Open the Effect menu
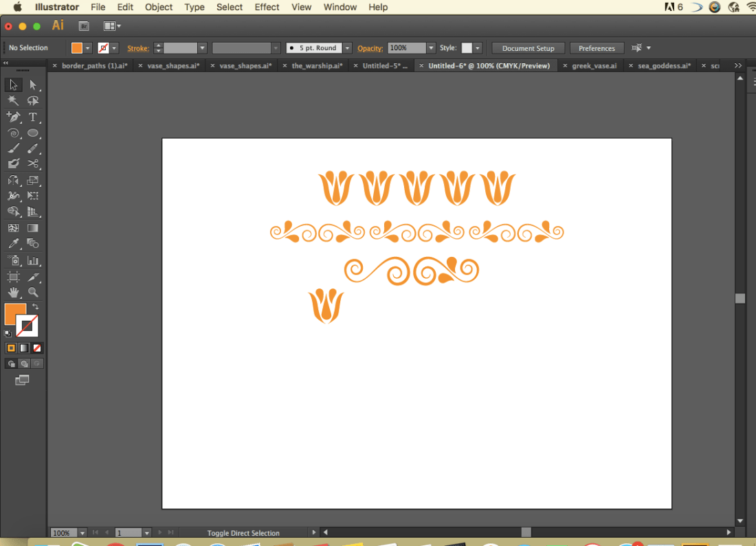 pos(267,8)
